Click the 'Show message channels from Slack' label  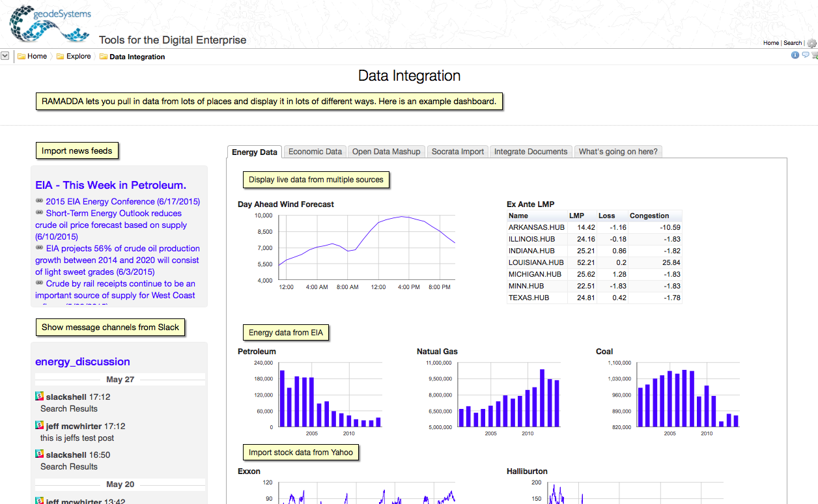110,328
